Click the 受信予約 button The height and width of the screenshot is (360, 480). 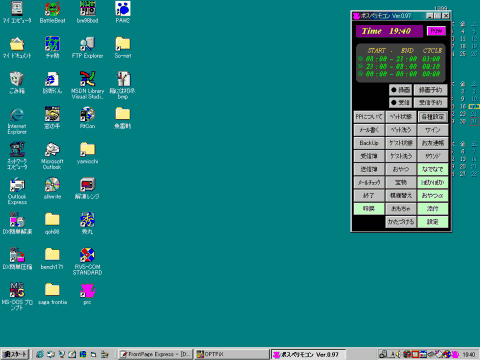(430, 102)
